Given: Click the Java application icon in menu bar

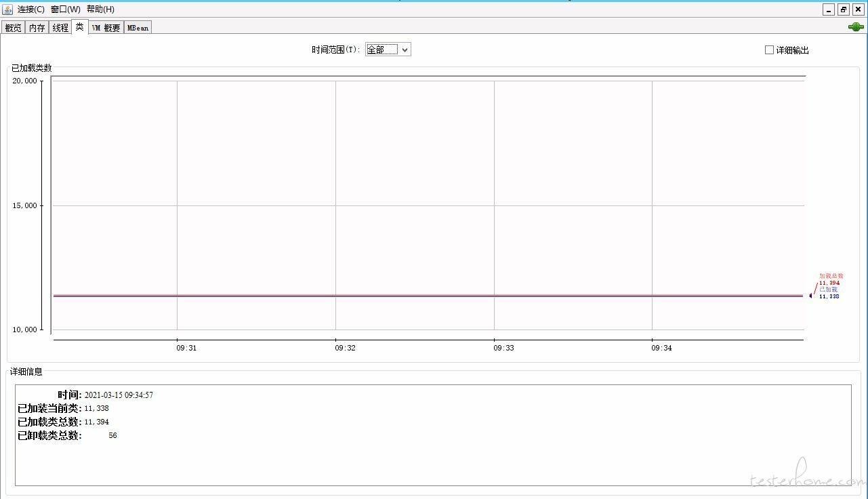Looking at the screenshot, I should [x=7, y=9].
